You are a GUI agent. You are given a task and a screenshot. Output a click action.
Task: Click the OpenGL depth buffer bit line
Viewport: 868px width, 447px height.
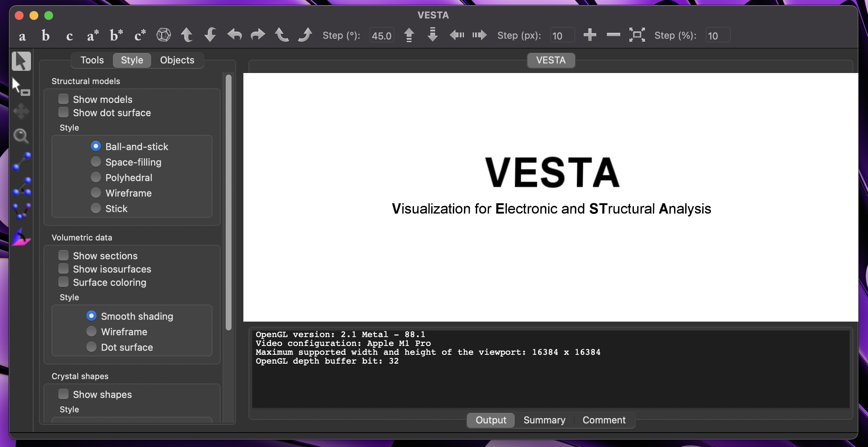pos(327,361)
